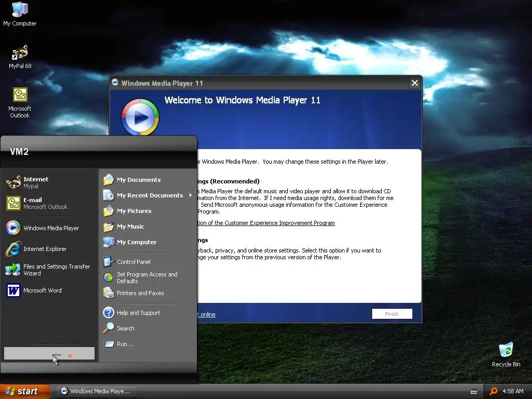Click the 4:58 AM taskbar clock
This screenshot has height=399, width=532.
click(513, 391)
